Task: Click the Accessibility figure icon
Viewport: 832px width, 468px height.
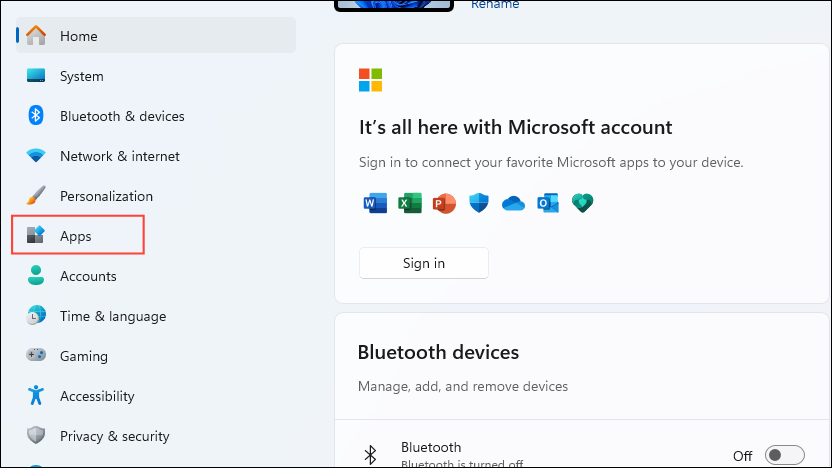Action: coord(36,395)
